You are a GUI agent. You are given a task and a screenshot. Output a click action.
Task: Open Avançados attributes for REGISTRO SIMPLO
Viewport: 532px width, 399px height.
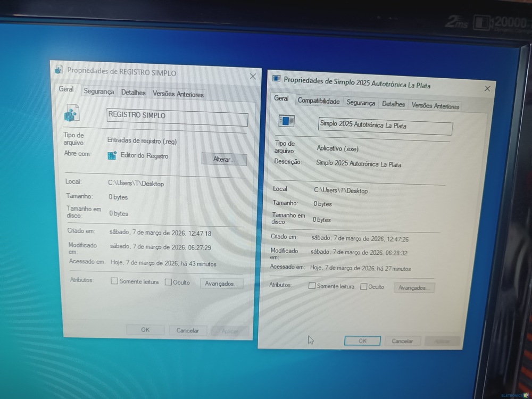(x=221, y=284)
